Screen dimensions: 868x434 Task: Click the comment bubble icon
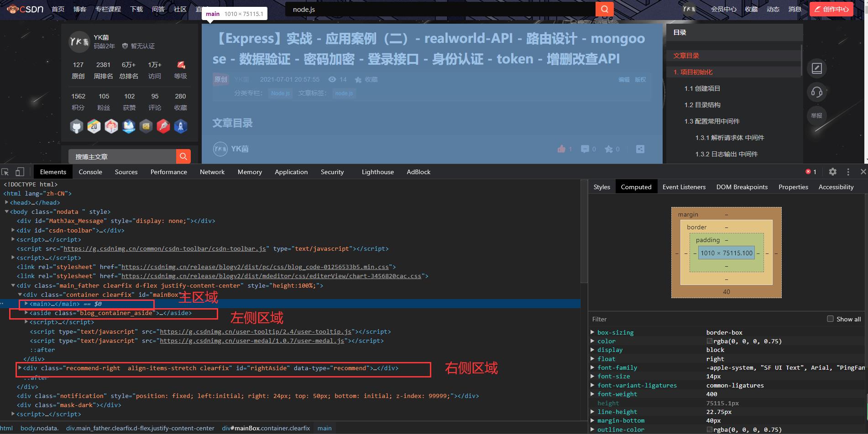tap(585, 149)
